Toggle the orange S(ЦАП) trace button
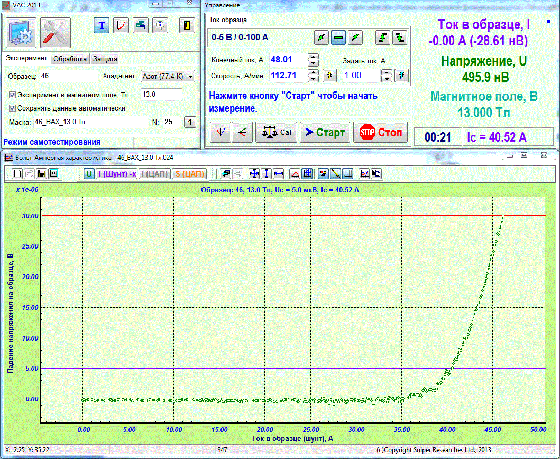 coord(190,174)
